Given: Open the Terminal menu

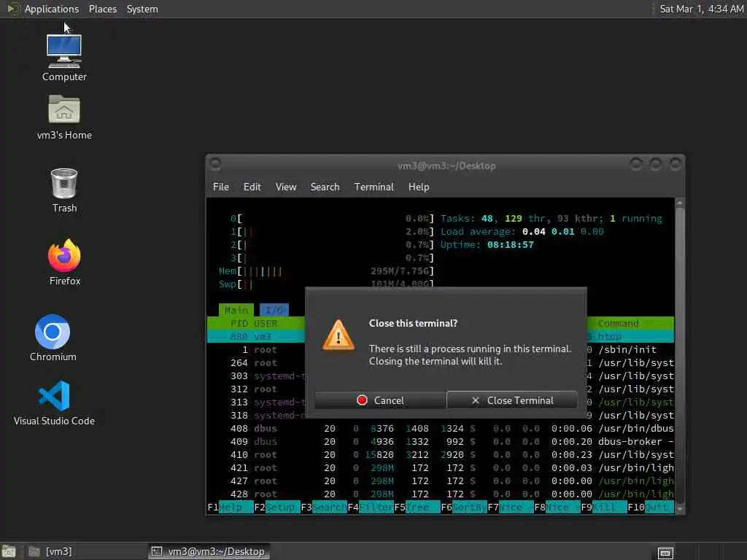Looking at the screenshot, I should pyautogui.click(x=373, y=187).
